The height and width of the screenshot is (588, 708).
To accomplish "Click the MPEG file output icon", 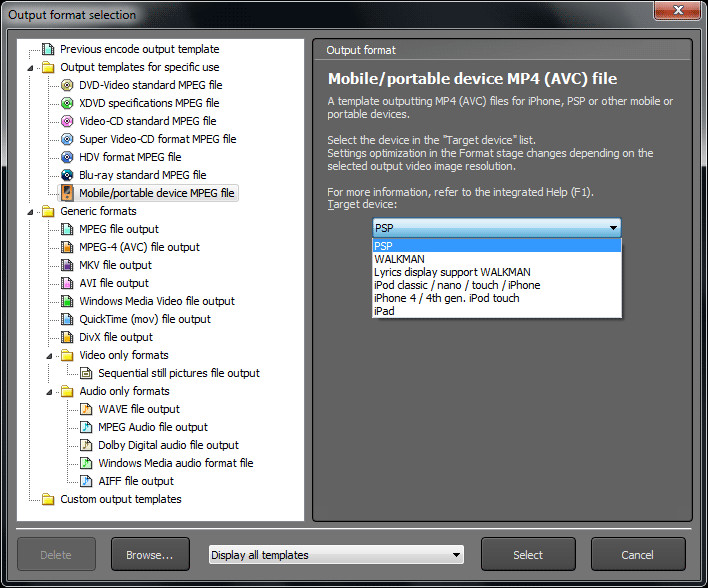I will [67, 229].
